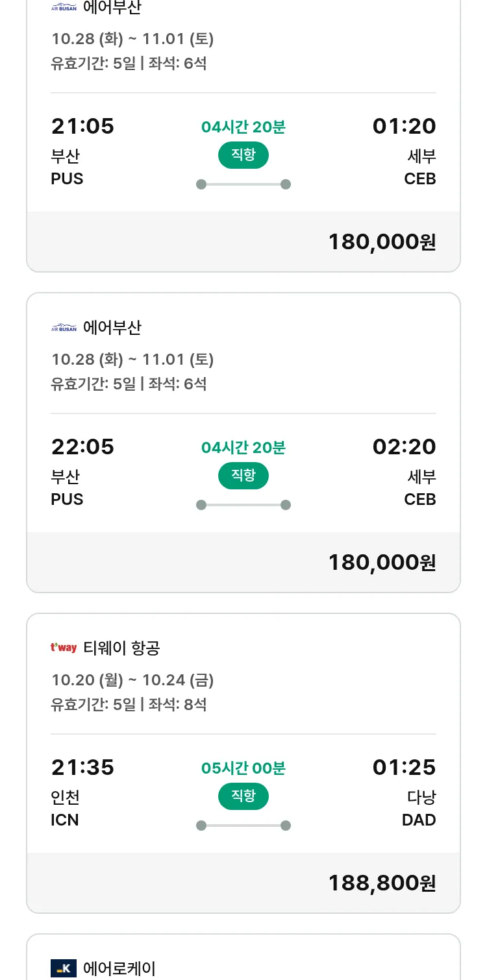Screen dimensions: 487x980
Task: Click the T'way airline logo
Action: click(x=64, y=648)
